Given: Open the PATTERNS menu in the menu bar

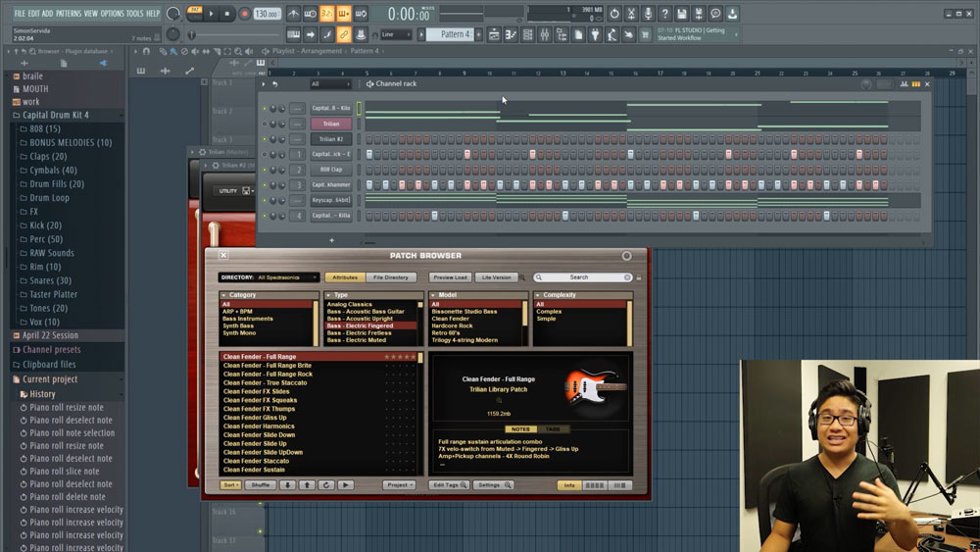Looking at the screenshot, I should (x=69, y=14).
